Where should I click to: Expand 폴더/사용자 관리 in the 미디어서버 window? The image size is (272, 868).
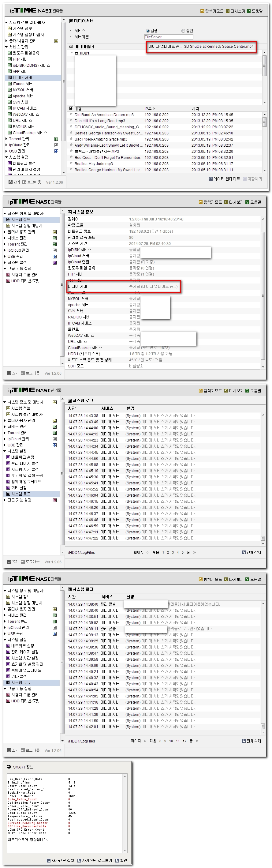tap(6, 41)
